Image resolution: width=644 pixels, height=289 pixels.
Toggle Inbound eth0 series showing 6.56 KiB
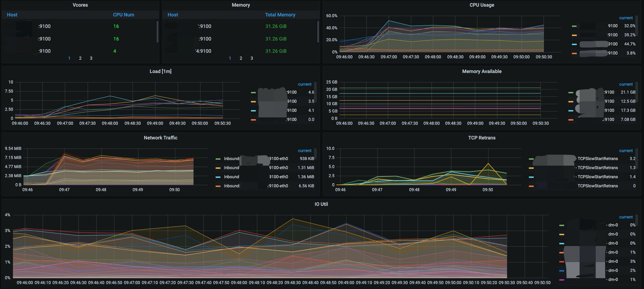pos(256,186)
